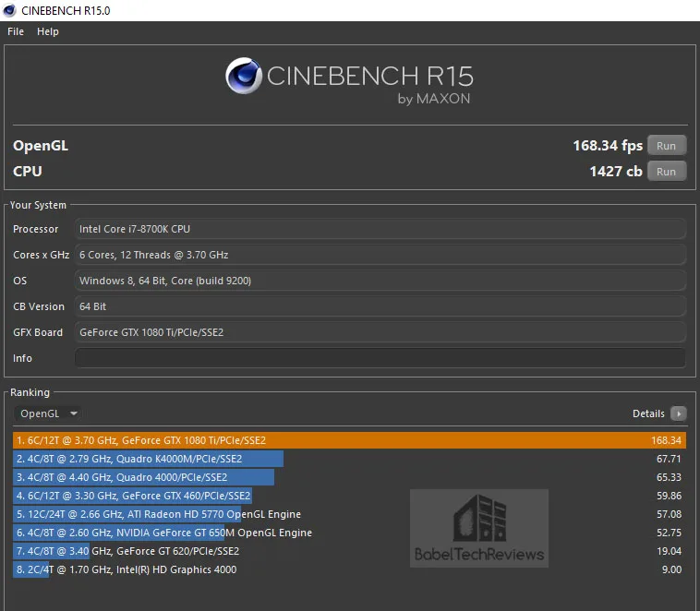Select ranking row 4 GeForce GTX 460
This screenshot has width=700, height=611.
(x=349, y=496)
